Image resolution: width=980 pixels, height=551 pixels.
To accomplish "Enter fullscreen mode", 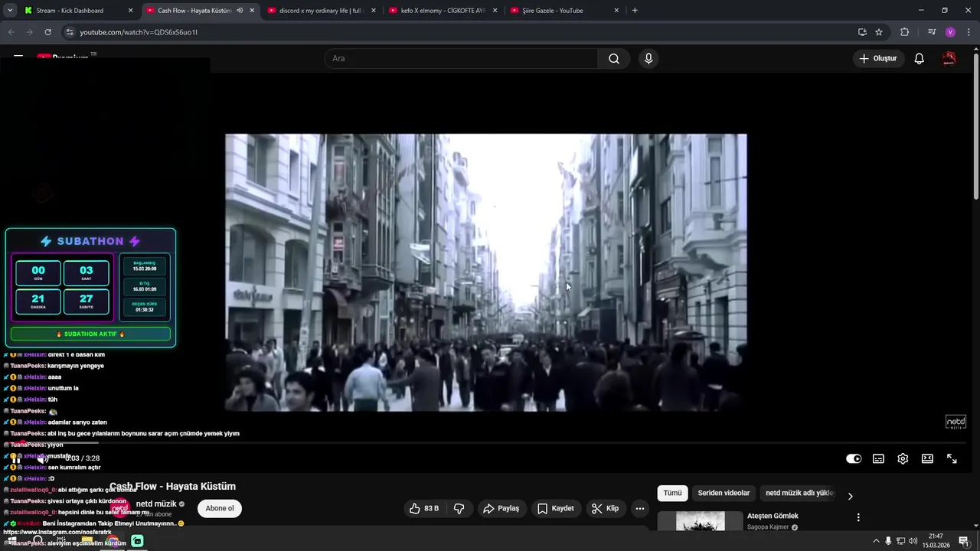I will pyautogui.click(x=952, y=458).
